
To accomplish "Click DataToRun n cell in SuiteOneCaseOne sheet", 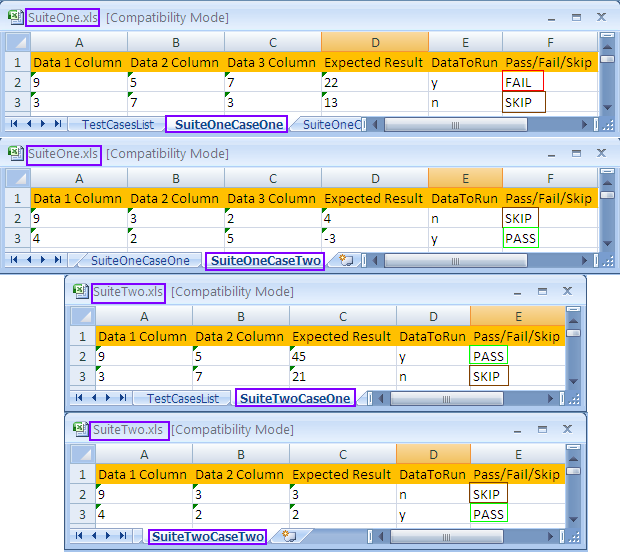I will pos(465,102).
